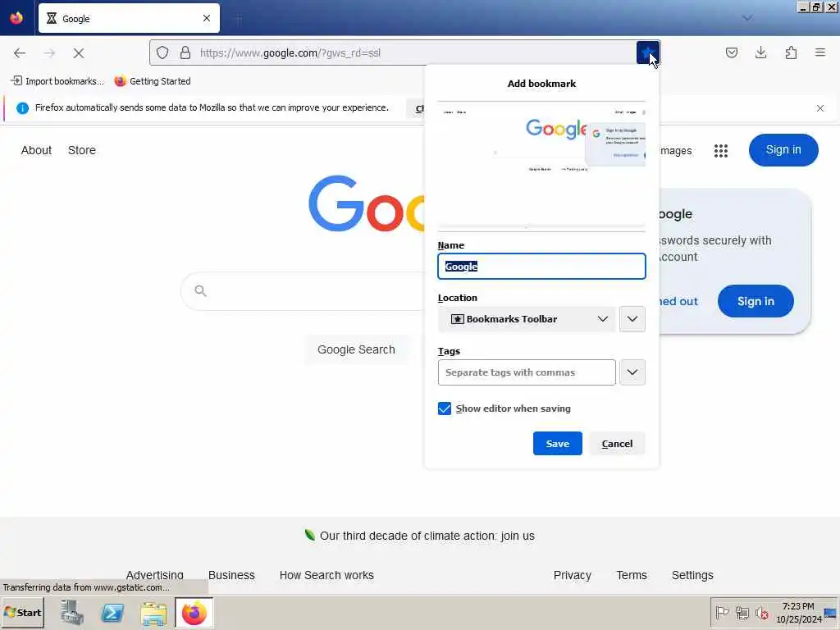Image resolution: width=840 pixels, height=630 pixels.
Task: Stop loading the page
Action: point(79,53)
